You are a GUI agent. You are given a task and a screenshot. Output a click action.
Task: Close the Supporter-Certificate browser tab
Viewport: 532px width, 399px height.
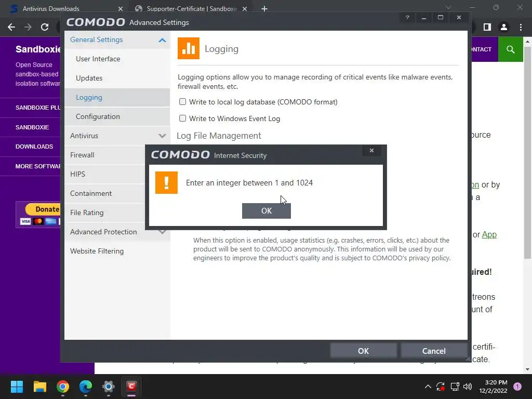click(x=245, y=9)
